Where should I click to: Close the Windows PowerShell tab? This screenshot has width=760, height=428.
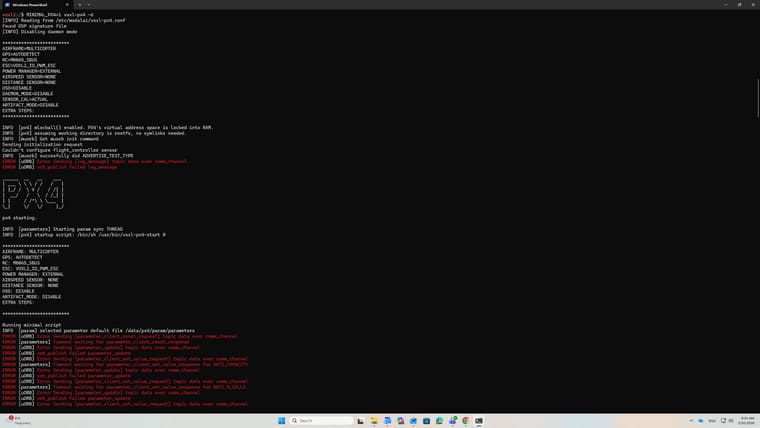click(69, 4)
